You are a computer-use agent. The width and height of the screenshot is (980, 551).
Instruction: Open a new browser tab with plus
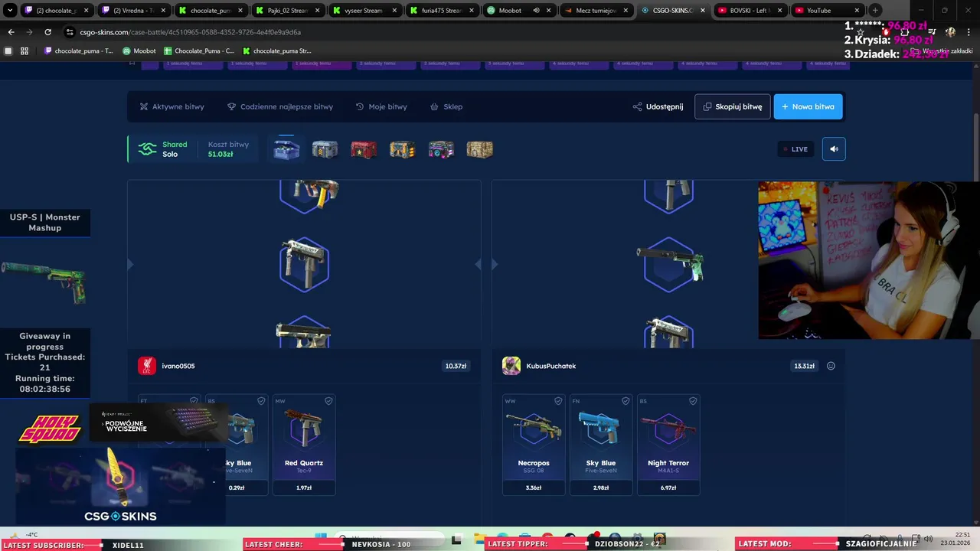(875, 11)
